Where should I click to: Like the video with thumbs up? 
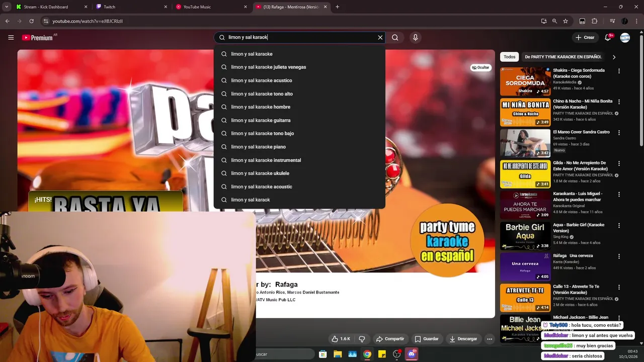click(x=341, y=339)
